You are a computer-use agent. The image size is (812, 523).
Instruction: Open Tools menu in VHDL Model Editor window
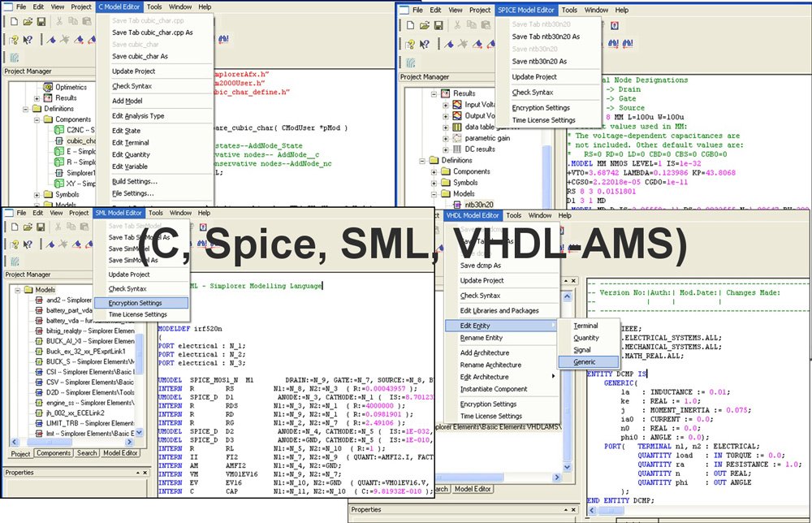tap(514, 215)
